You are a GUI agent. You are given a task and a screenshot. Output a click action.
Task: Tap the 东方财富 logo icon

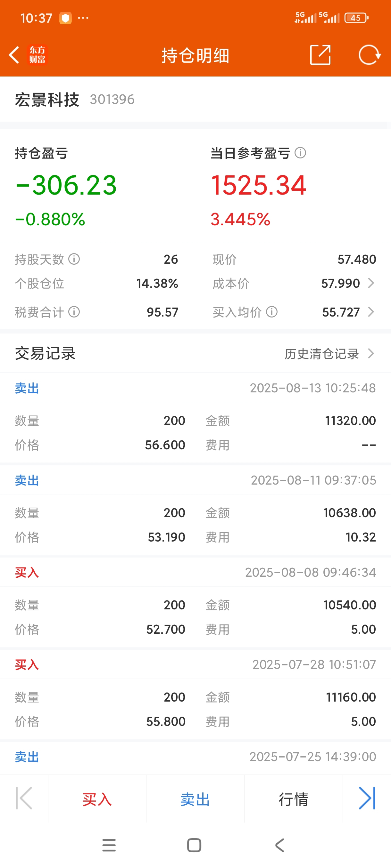[x=37, y=55]
